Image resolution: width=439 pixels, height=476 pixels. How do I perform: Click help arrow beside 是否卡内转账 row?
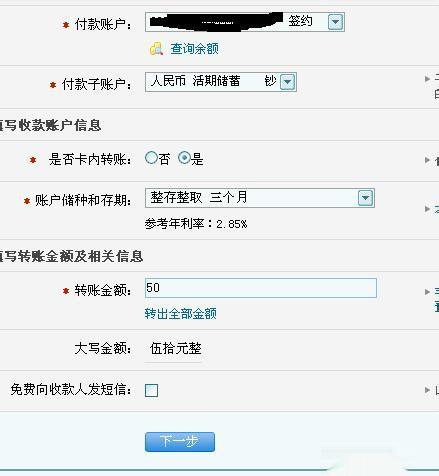(427, 160)
